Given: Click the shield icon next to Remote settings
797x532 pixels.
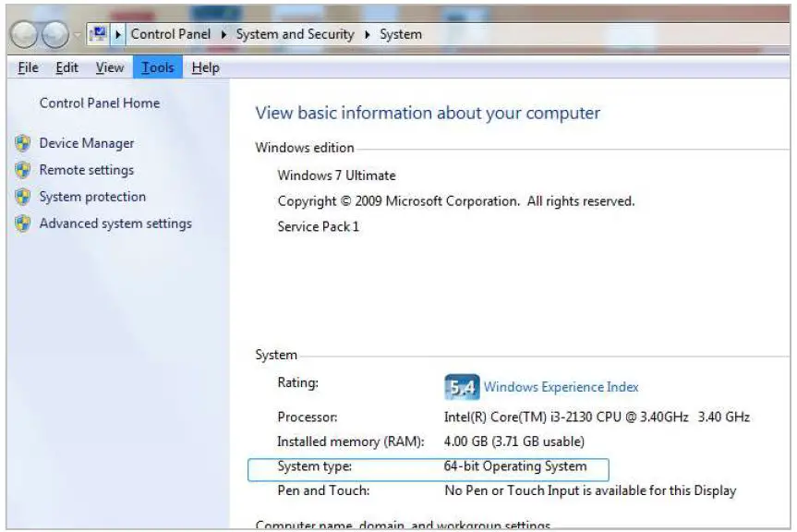Looking at the screenshot, I should point(25,170).
